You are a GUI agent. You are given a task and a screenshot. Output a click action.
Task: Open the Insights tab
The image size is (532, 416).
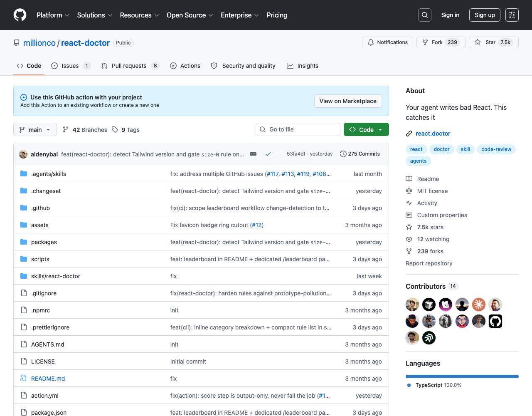303,66
